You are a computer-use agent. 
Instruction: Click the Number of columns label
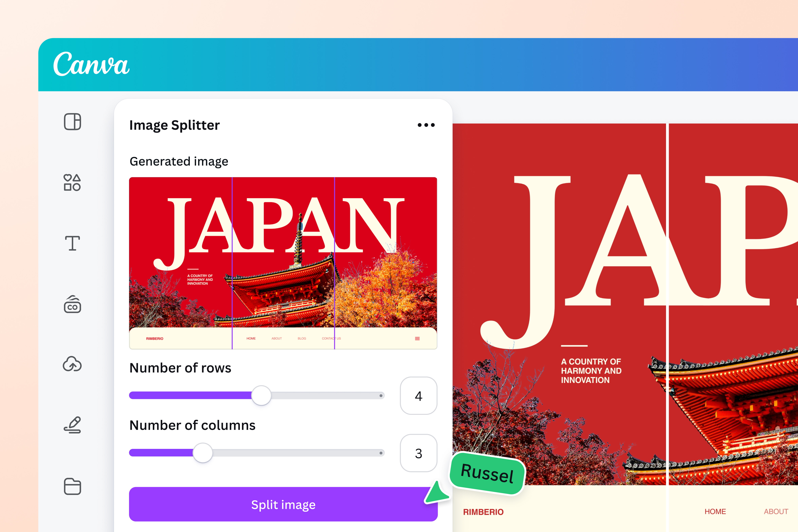(192, 425)
